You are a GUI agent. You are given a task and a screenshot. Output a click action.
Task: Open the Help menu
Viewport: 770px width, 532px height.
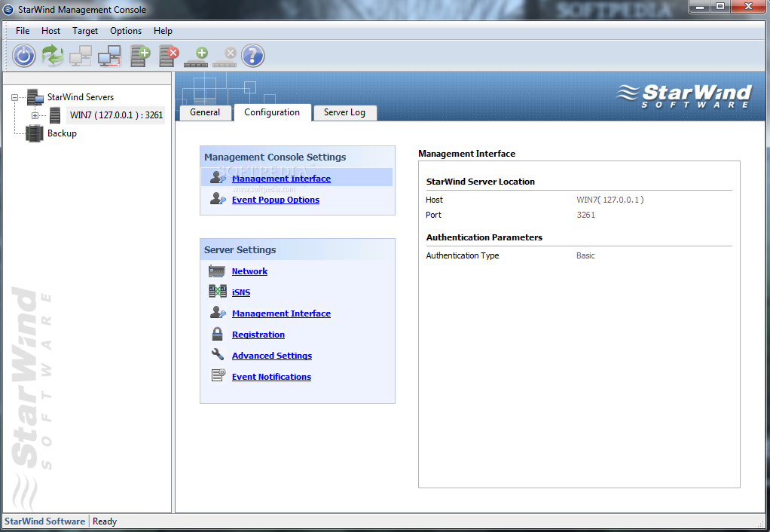pyautogui.click(x=163, y=31)
